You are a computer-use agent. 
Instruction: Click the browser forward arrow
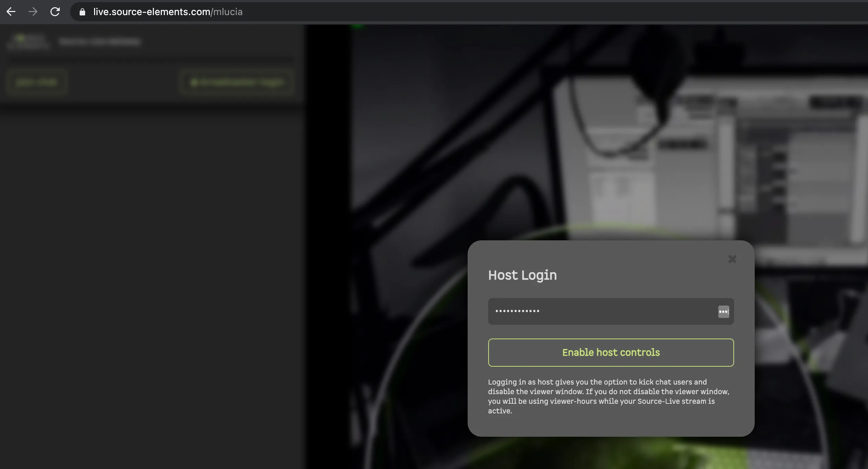(33, 12)
